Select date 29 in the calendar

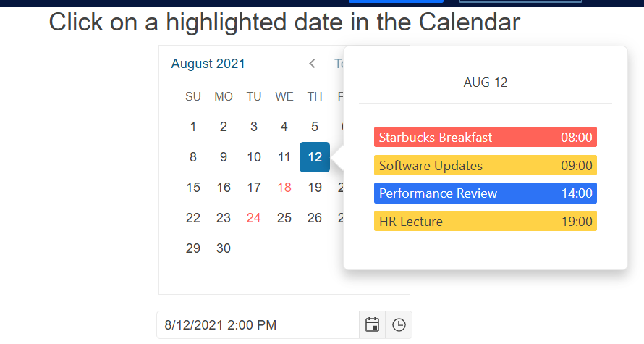[193, 248]
